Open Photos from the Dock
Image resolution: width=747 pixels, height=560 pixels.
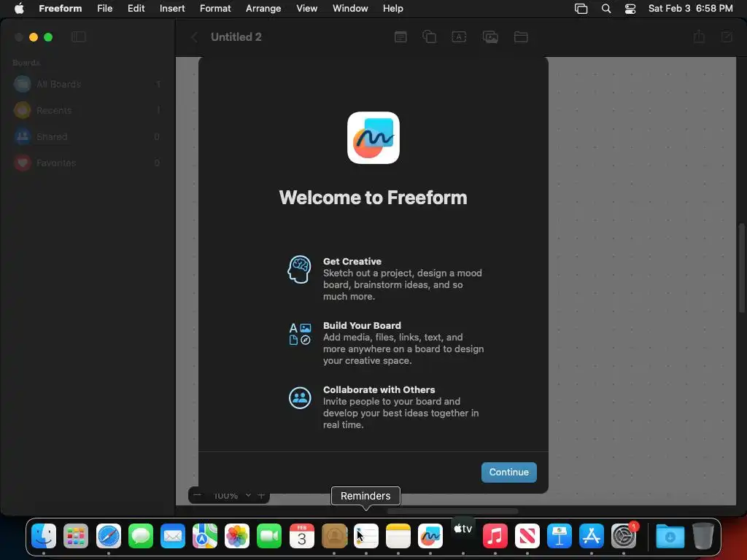(x=237, y=536)
